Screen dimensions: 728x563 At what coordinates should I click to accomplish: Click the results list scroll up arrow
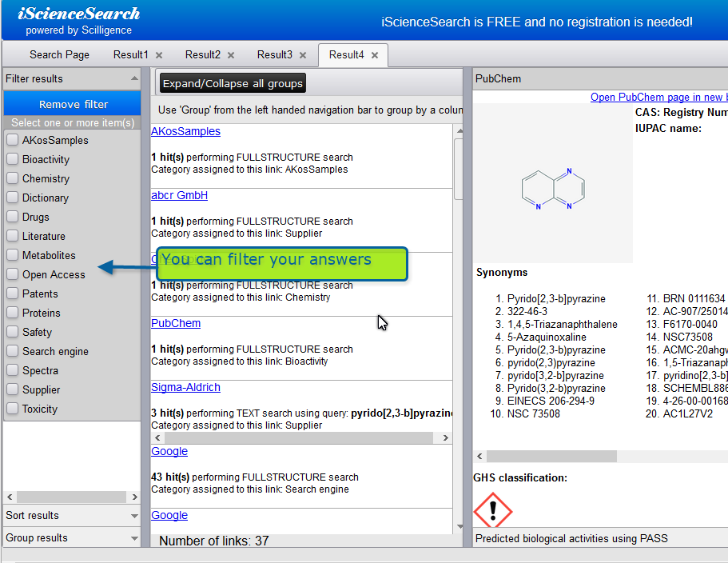point(459,131)
